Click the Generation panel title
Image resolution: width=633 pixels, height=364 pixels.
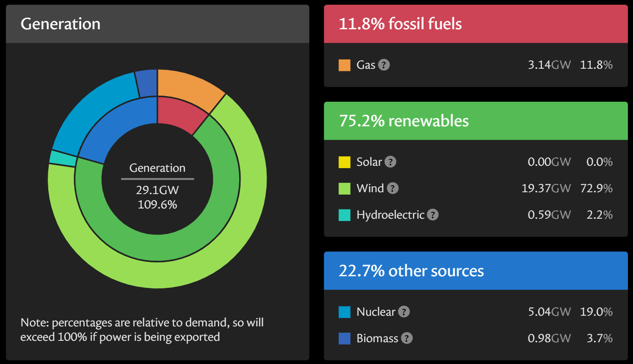tap(60, 24)
